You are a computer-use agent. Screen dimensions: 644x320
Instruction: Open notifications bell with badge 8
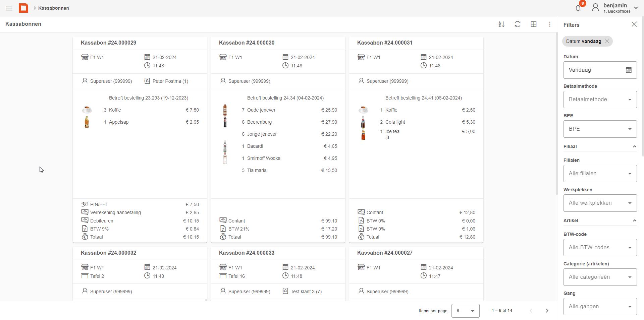click(578, 8)
